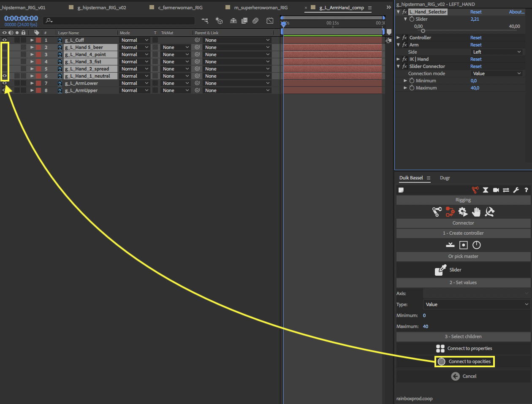Toggle fx switch for L_Hand_Selector effect
The width and height of the screenshot is (532, 404).
(x=404, y=12)
